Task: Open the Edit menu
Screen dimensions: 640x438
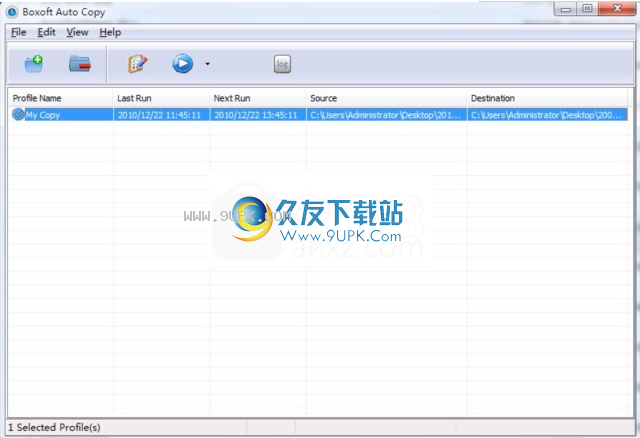Action: coord(47,32)
